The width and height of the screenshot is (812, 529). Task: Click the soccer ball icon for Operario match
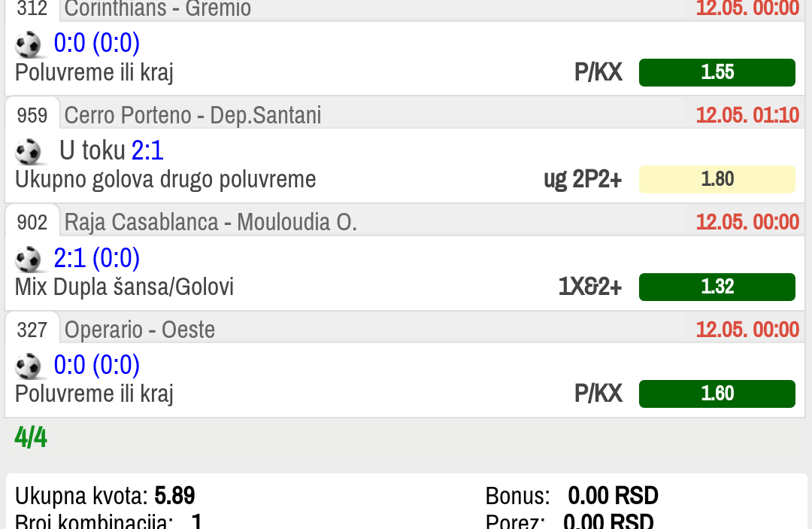click(29, 366)
